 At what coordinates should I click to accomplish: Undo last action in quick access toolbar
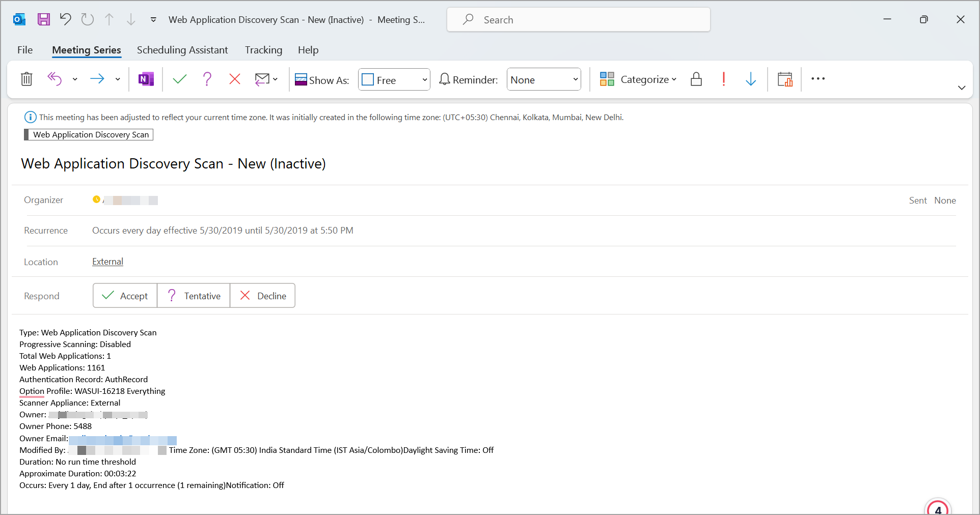tap(65, 19)
